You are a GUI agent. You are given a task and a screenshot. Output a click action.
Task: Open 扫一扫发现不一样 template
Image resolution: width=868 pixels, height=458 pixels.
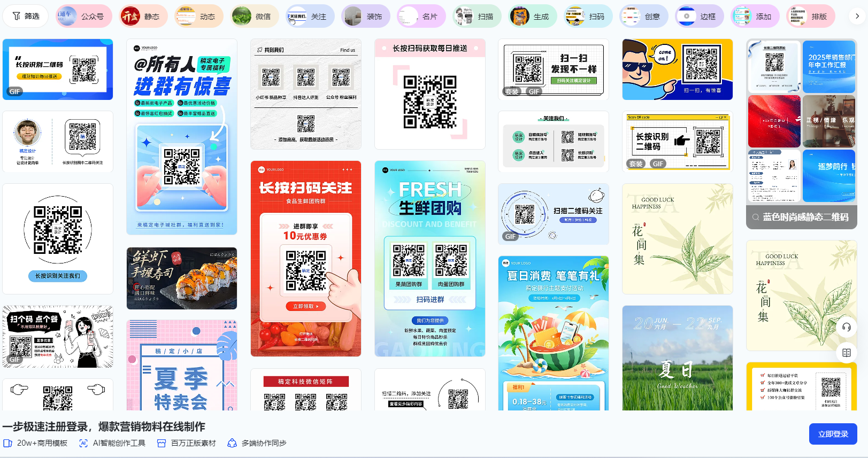[x=554, y=69]
